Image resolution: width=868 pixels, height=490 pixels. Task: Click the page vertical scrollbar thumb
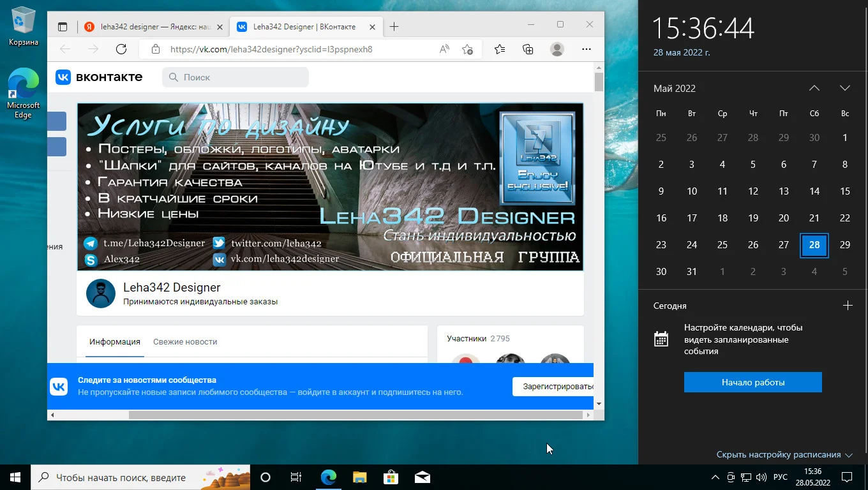point(599,82)
